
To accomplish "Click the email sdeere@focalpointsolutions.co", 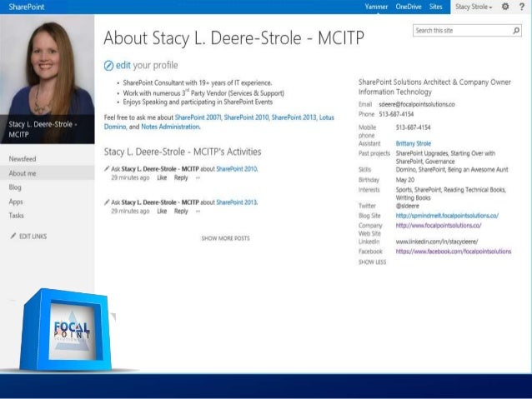I will 417,104.
